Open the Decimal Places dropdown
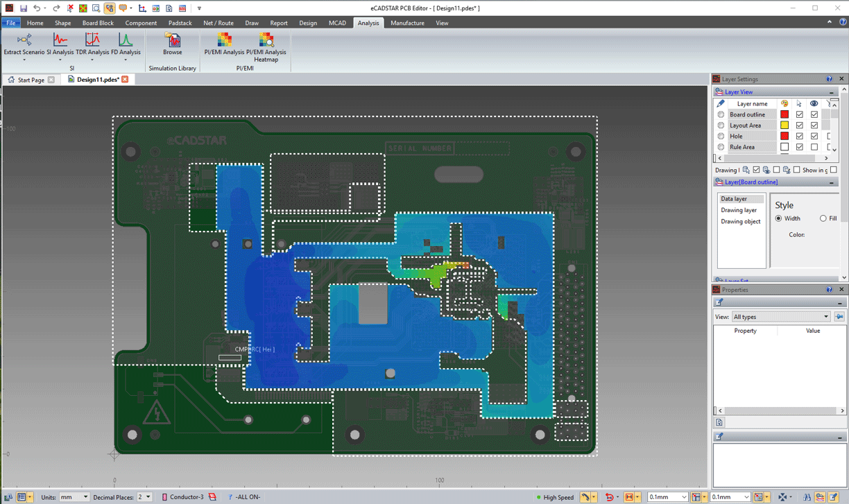The height and width of the screenshot is (504, 849). (144, 497)
